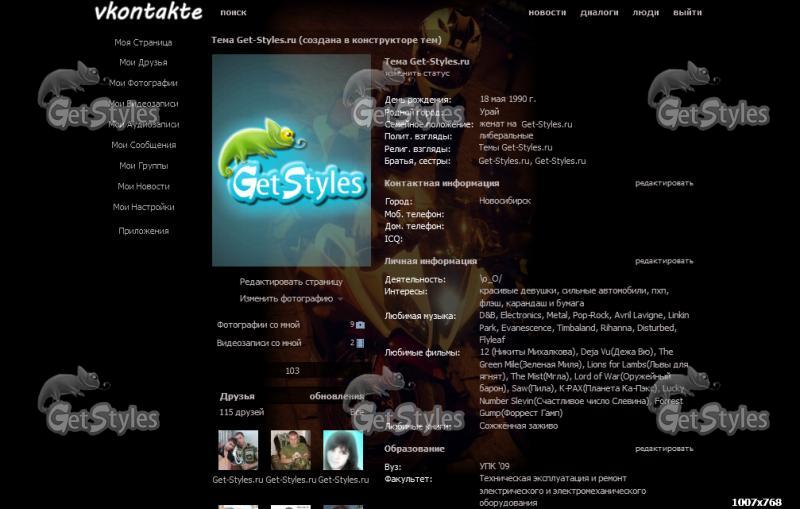Open Мои Видеозаписи in the sidebar
Image resolution: width=800 pixels, height=509 pixels.
point(143,104)
